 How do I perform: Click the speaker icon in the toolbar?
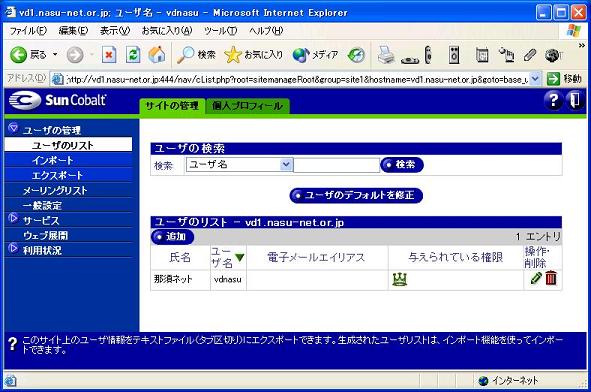point(454,55)
